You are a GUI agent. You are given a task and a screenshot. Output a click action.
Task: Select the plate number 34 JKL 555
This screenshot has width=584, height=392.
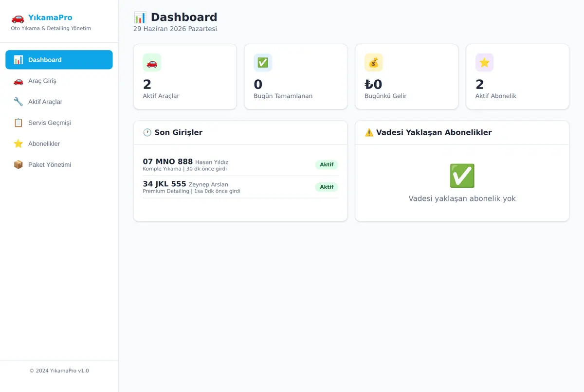164,184
